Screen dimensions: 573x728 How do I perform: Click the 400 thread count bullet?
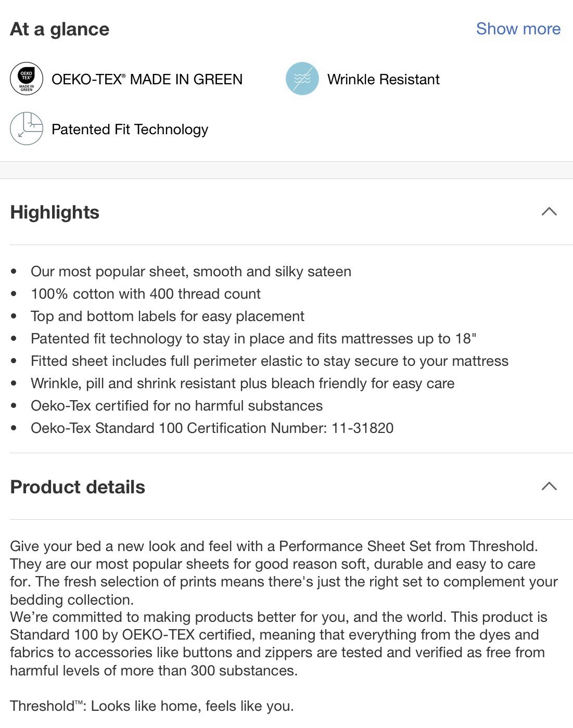(x=146, y=294)
